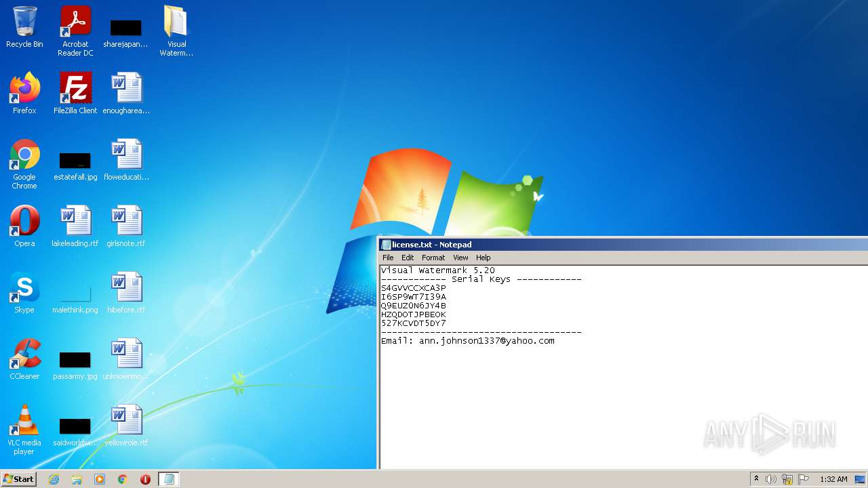Click the Serial Keys header line

point(481,279)
